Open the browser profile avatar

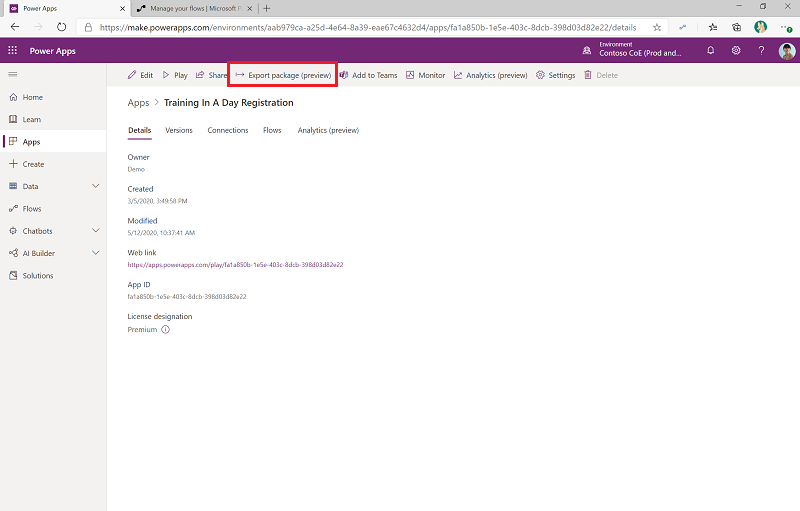(x=760, y=27)
